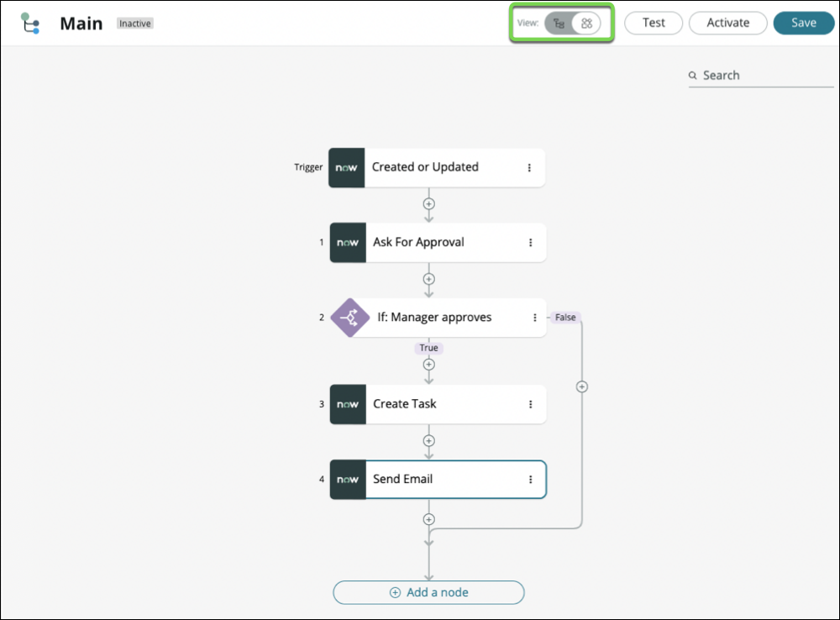
Task: Save the flow
Action: click(x=803, y=23)
